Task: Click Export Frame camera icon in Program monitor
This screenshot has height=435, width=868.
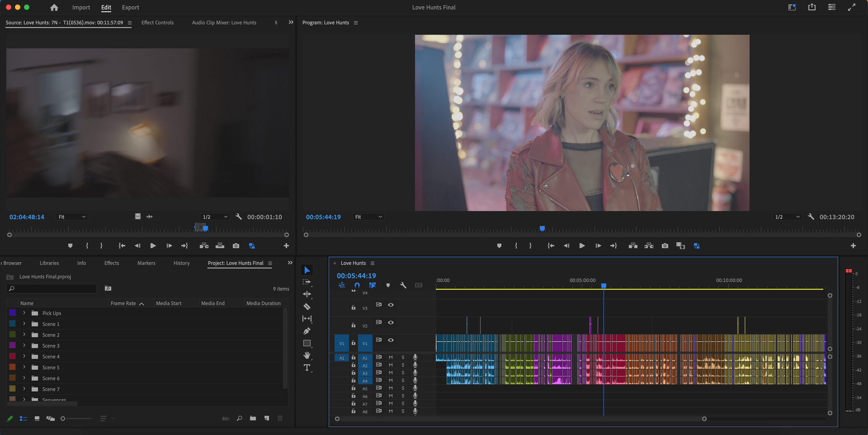Action: pos(665,246)
